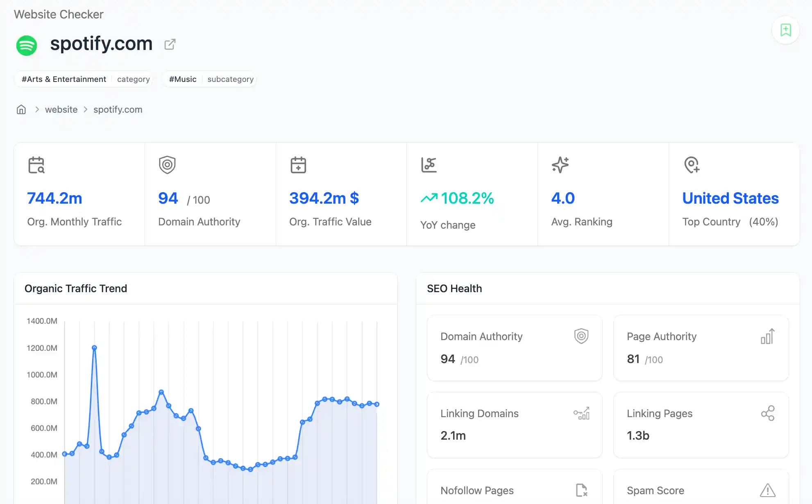Click the 394.2m $ traffic value
This screenshot has height=504, width=812.
(x=324, y=198)
